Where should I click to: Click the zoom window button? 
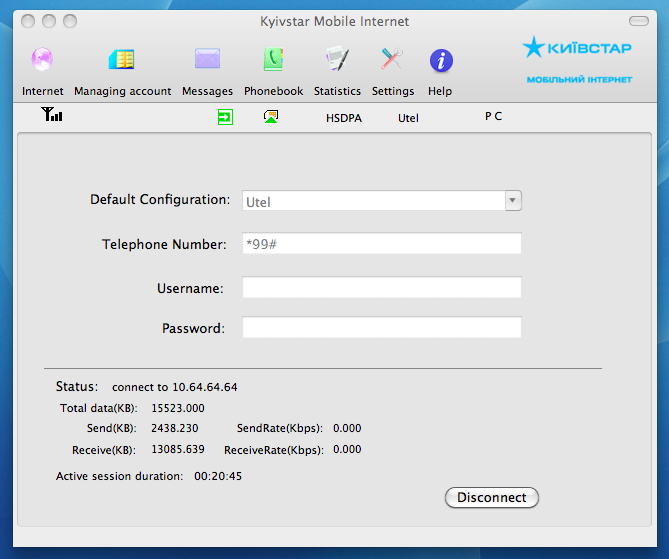pyautogui.click(x=70, y=20)
